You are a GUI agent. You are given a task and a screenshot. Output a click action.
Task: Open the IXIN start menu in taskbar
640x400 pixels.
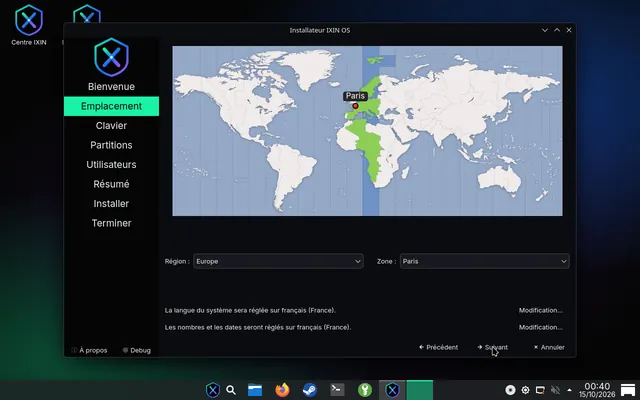tap(213, 390)
